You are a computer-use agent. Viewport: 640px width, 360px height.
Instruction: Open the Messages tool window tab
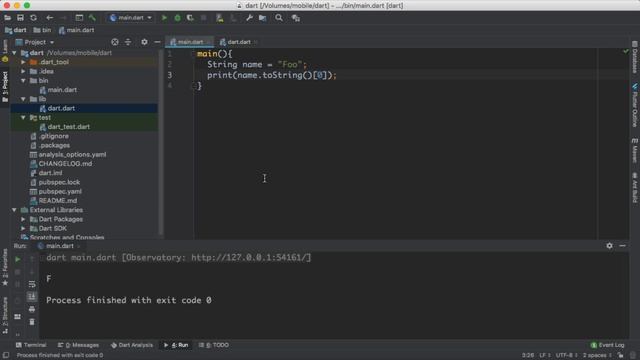click(78, 345)
